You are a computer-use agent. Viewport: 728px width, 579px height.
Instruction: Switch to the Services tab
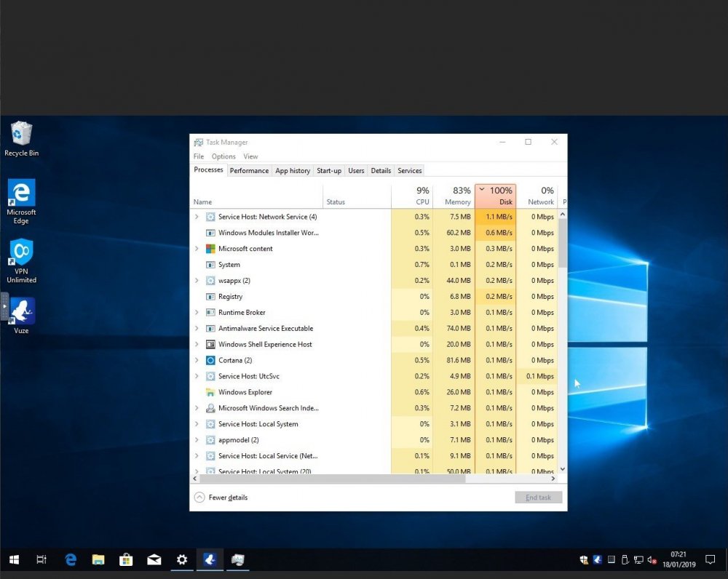[409, 171]
